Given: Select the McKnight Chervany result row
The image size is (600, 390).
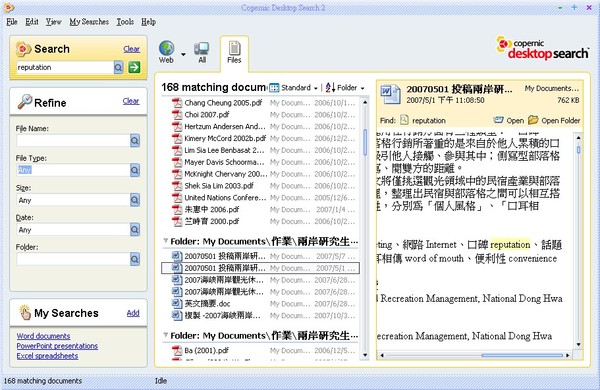Looking at the screenshot, I should (x=260, y=174).
